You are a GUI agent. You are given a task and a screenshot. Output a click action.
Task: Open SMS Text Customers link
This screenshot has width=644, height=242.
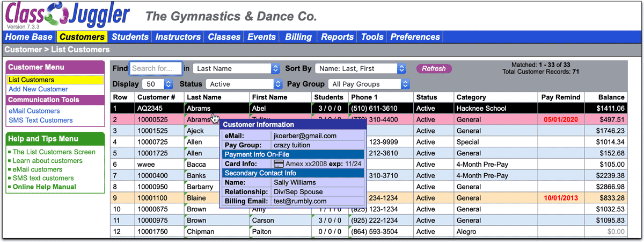pyautogui.click(x=41, y=120)
